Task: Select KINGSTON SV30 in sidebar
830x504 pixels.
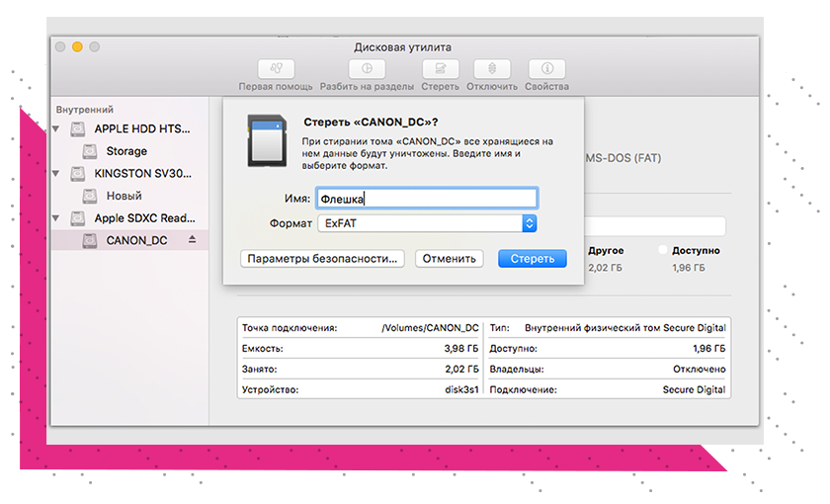Action: pos(129,174)
